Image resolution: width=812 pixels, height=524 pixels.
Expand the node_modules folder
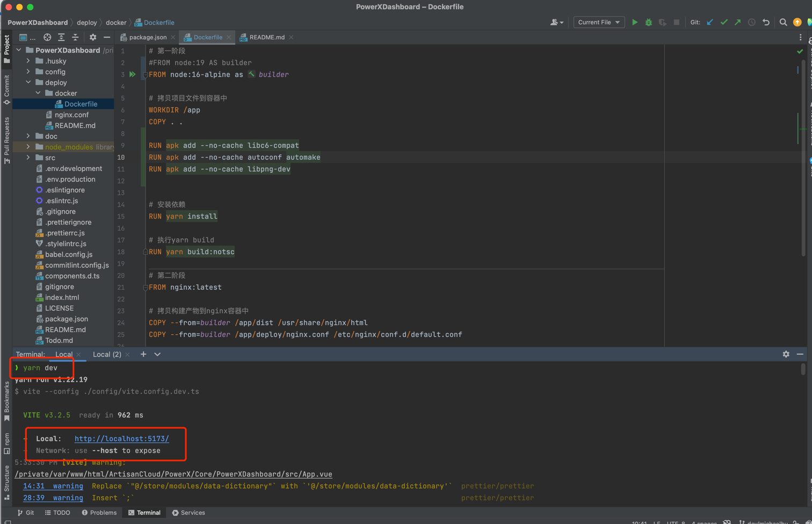(x=28, y=147)
